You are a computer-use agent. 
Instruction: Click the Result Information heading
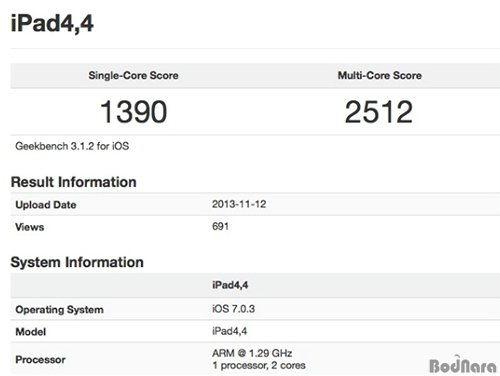74,182
